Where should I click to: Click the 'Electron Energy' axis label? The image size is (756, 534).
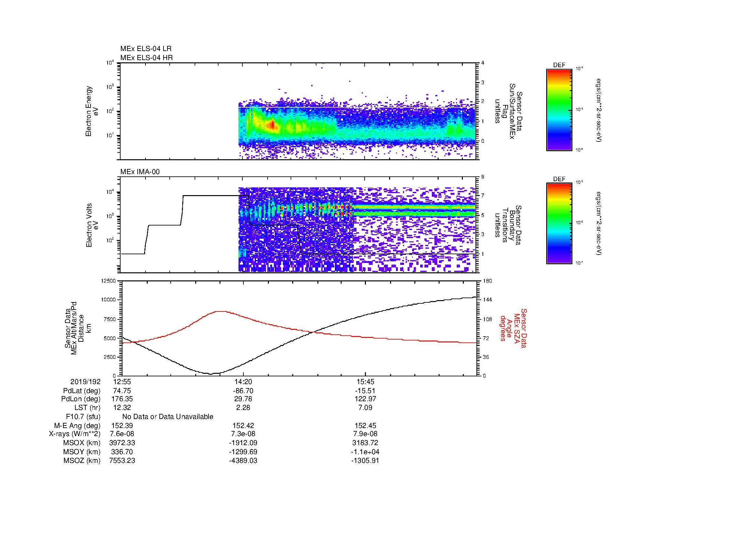pyautogui.click(x=89, y=111)
